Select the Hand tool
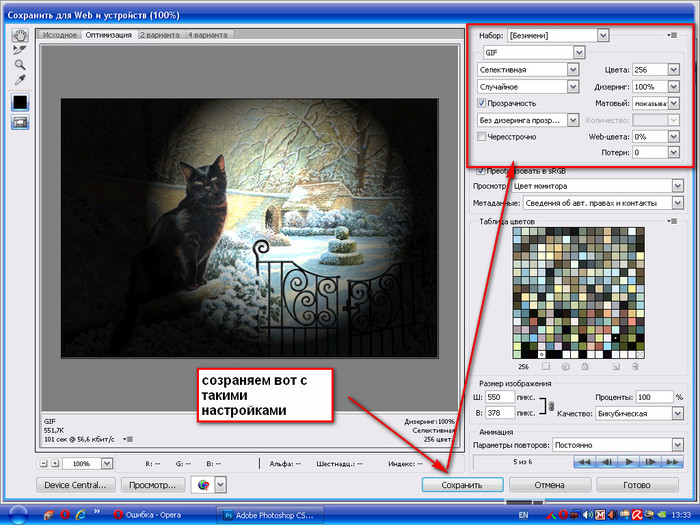Screen dimensions: 700x525 20,35
